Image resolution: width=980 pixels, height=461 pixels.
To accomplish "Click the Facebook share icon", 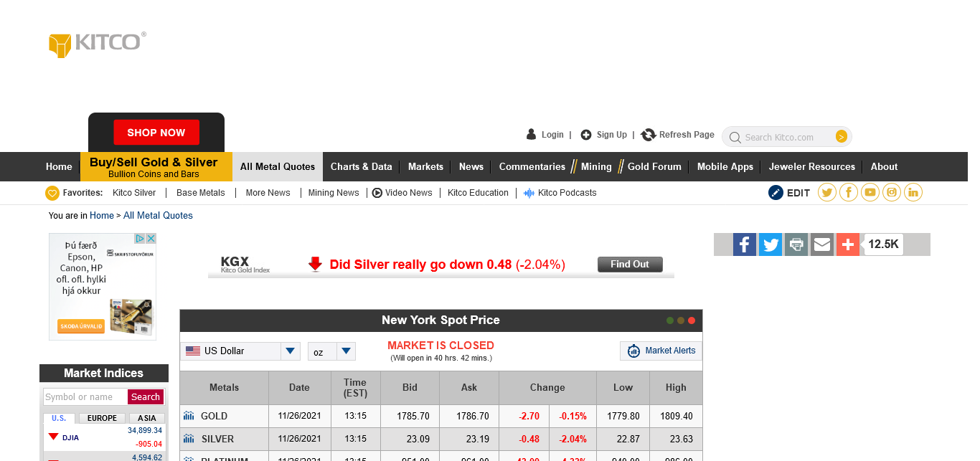I will [x=744, y=244].
